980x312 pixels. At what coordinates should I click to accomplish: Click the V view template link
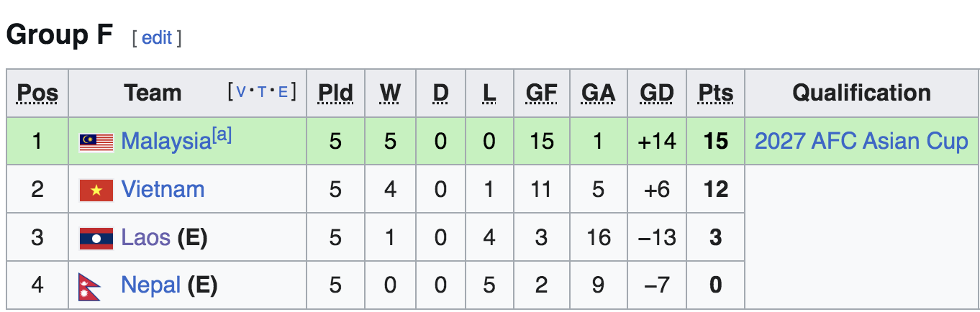(x=241, y=91)
